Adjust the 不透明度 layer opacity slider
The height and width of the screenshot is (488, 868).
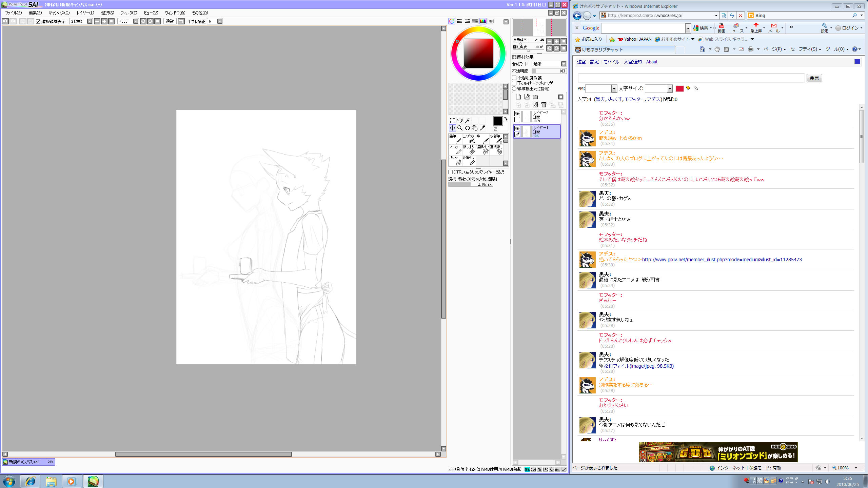click(x=549, y=71)
